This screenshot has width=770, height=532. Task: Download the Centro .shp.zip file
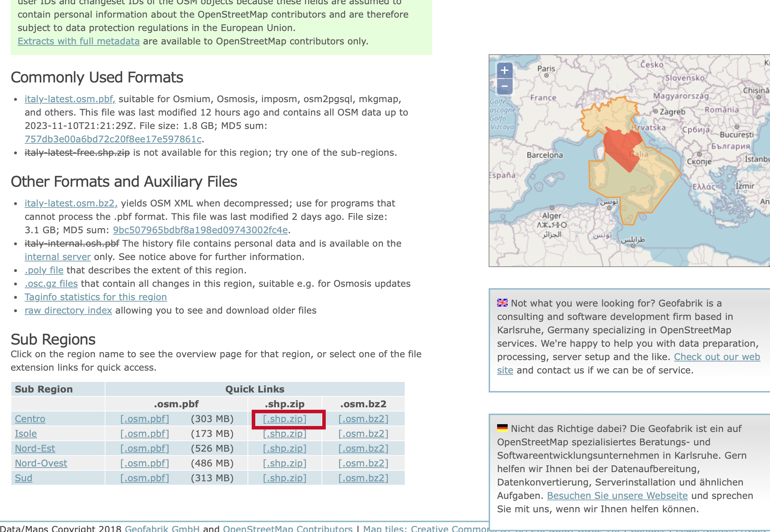pos(285,419)
